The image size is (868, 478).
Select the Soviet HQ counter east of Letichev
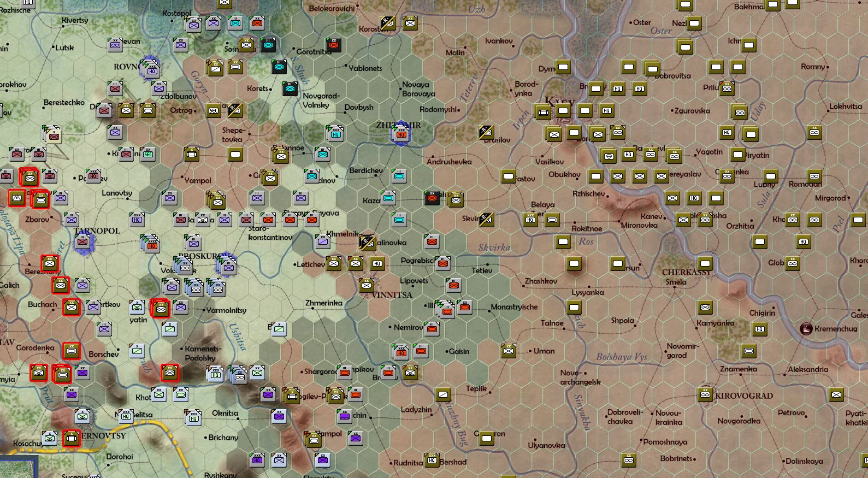pos(377,263)
